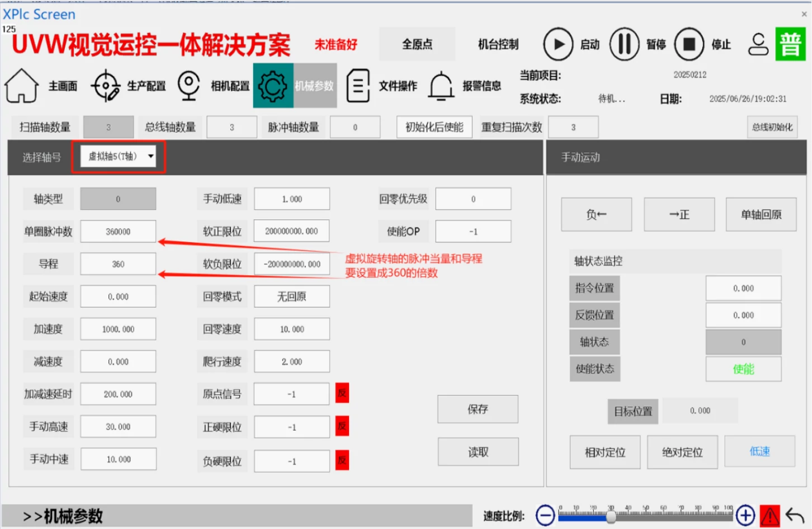This screenshot has height=529, width=812.
Task: Select the 机械参数 gear icon
Action: [273, 86]
